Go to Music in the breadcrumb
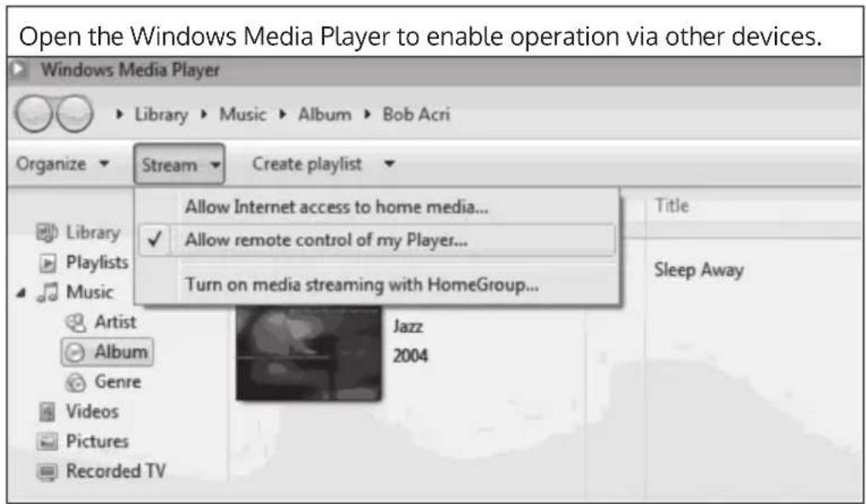 pos(243,114)
